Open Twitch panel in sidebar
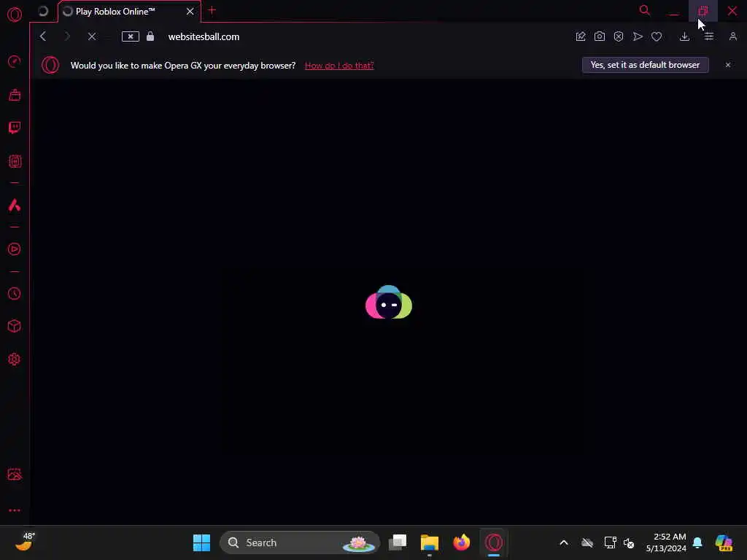Screen dimensions: 747x560 tap(15, 128)
